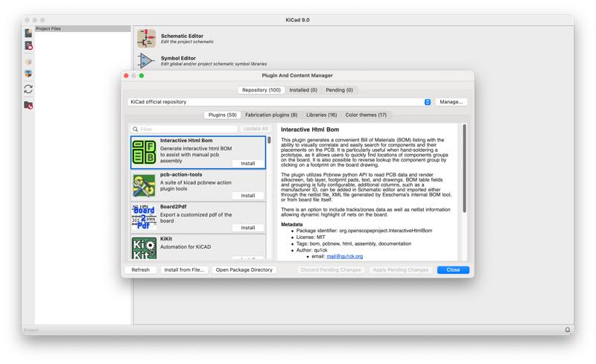Click the refresh project tree arrows icon
Screen dimensions: 596x364
[28, 89]
